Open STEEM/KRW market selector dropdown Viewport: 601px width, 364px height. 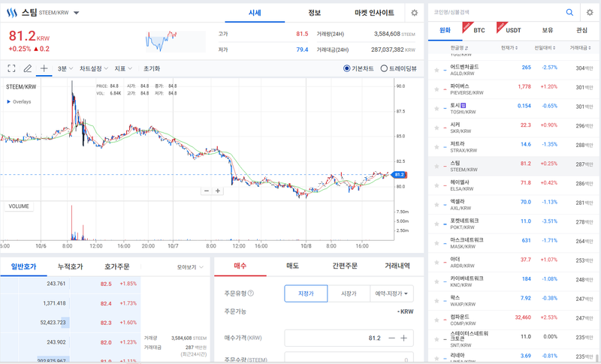click(77, 13)
